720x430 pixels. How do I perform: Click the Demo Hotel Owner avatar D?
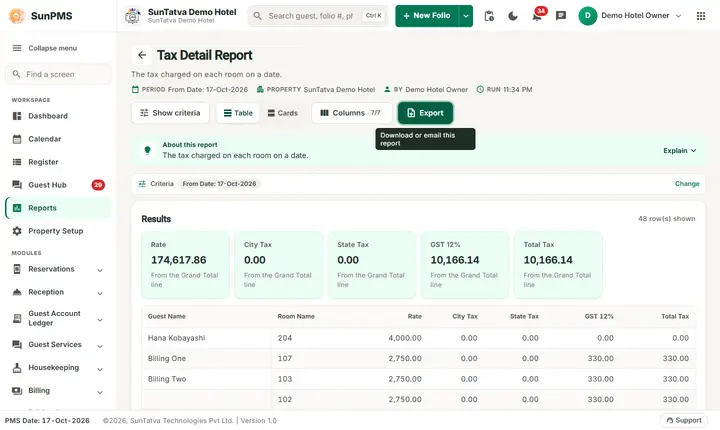[x=587, y=16]
